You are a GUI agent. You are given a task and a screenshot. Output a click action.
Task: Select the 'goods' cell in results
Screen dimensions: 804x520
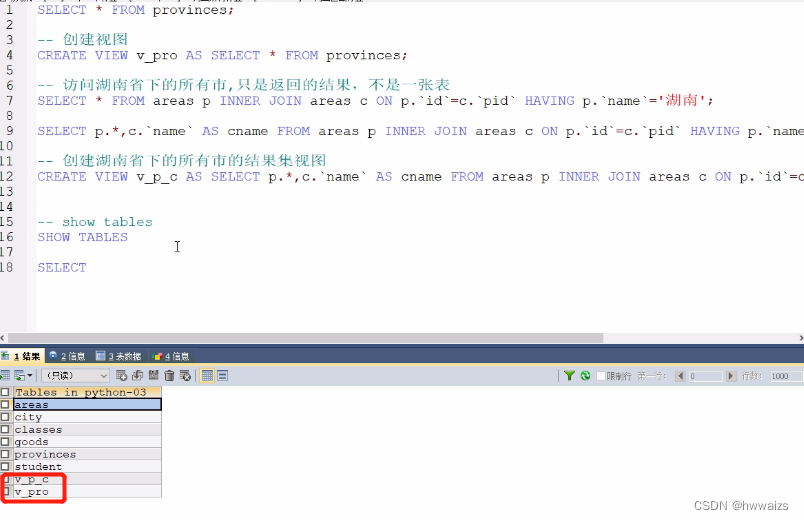(87, 442)
